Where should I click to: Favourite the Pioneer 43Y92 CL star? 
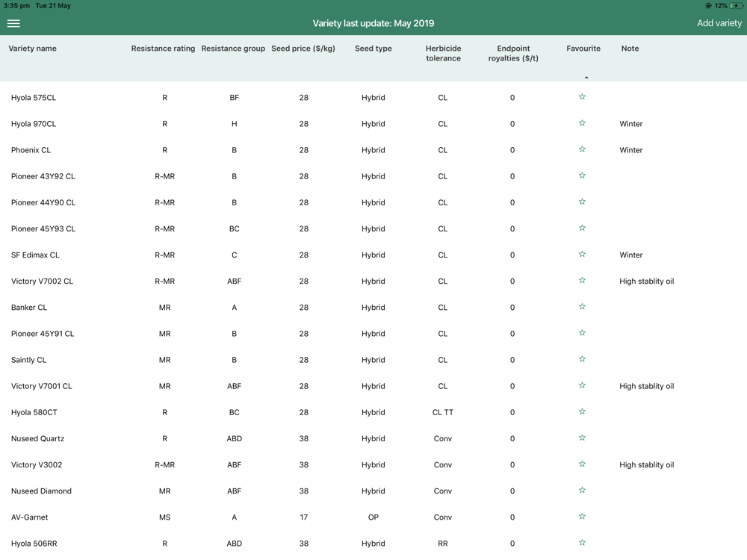(x=582, y=175)
